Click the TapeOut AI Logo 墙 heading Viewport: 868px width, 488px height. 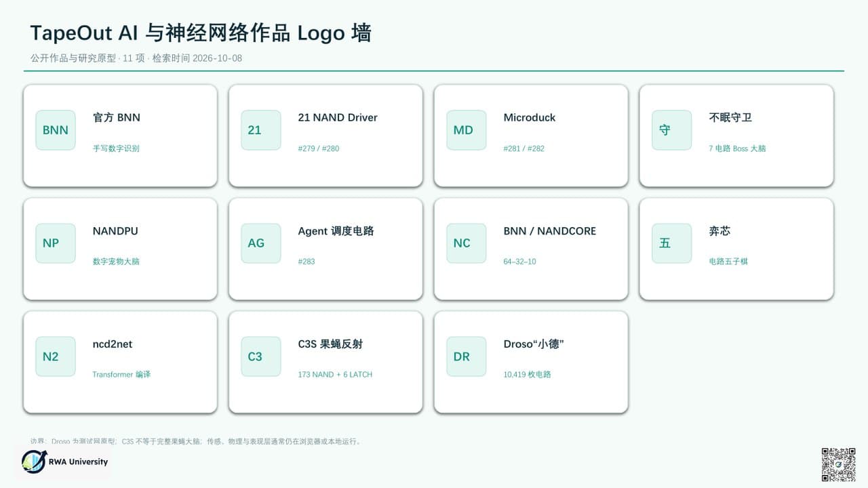coord(201,33)
